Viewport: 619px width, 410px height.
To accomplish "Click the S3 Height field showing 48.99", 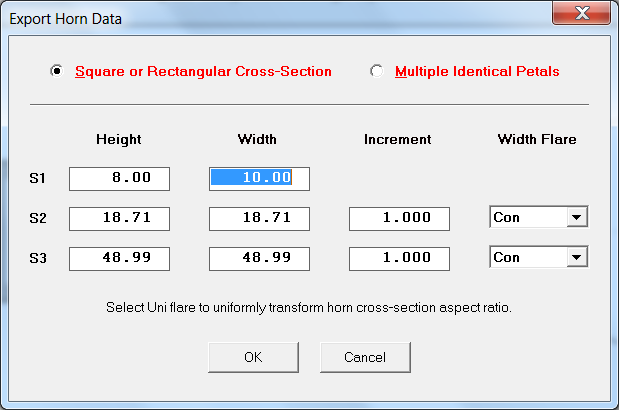I will tap(119, 259).
